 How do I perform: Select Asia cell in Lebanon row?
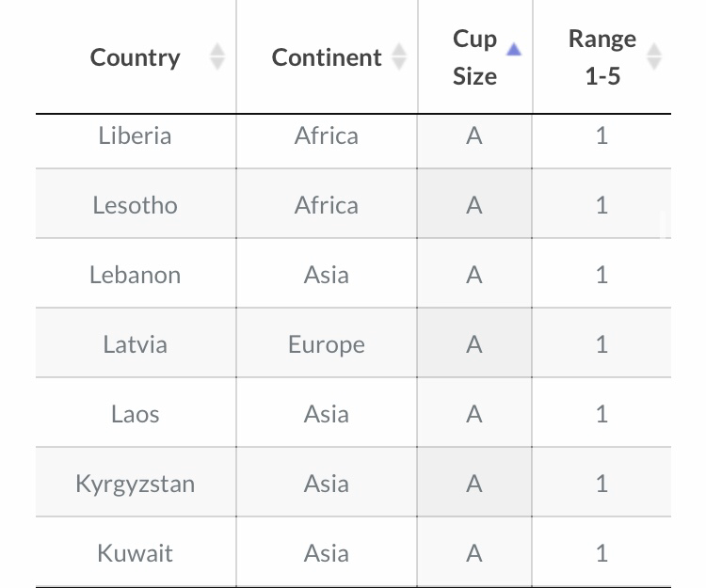tap(327, 273)
